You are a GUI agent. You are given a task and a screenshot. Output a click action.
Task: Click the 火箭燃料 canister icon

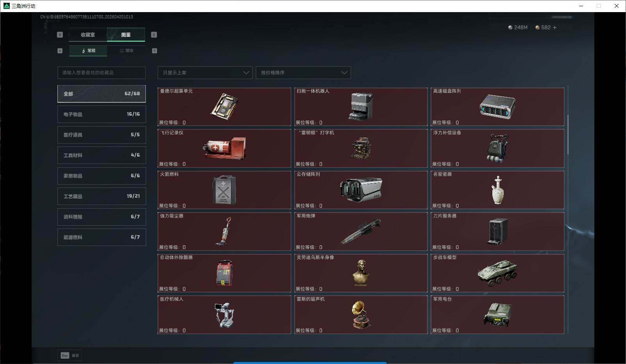pyautogui.click(x=224, y=190)
